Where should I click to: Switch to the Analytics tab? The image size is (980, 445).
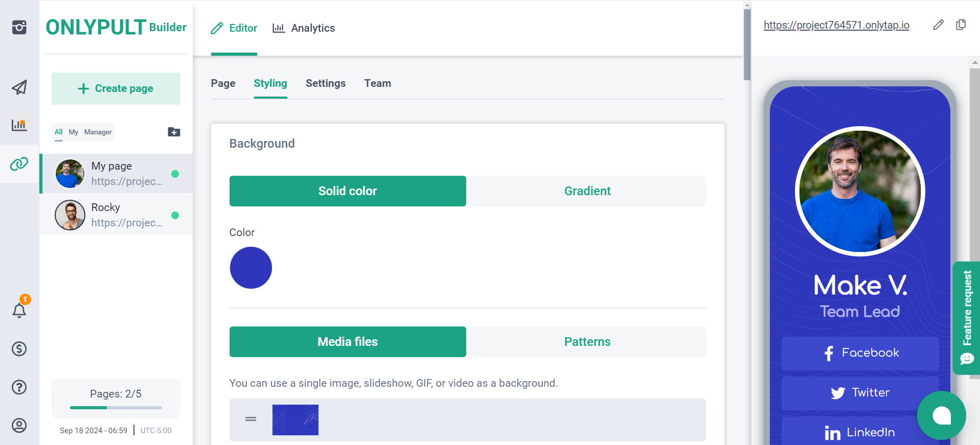pos(304,28)
